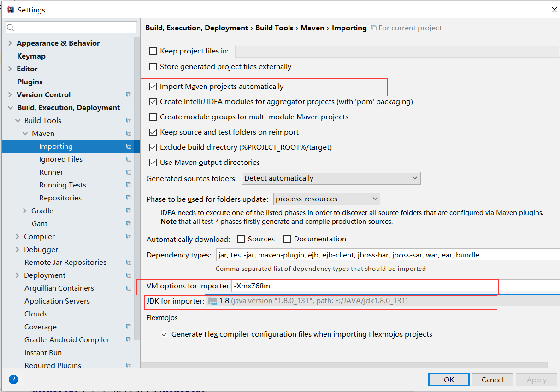Click project-level icon on Compiler row
This screenshot has width=560, height=392.
click(x=129, y=236)
